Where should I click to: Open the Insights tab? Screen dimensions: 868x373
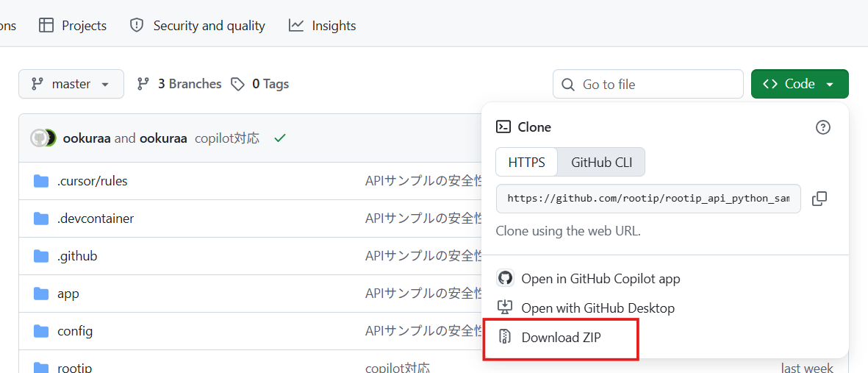pos(322,26)
